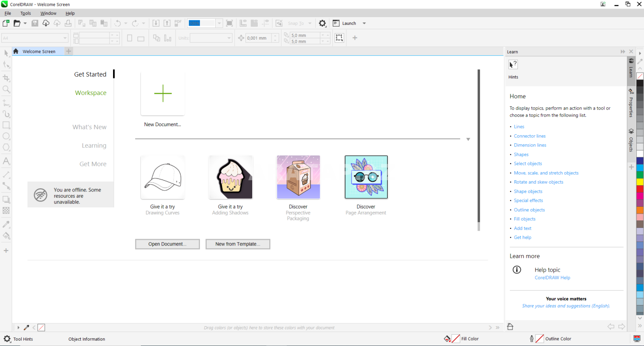Click the Import icon

click(x=156, y=23)
